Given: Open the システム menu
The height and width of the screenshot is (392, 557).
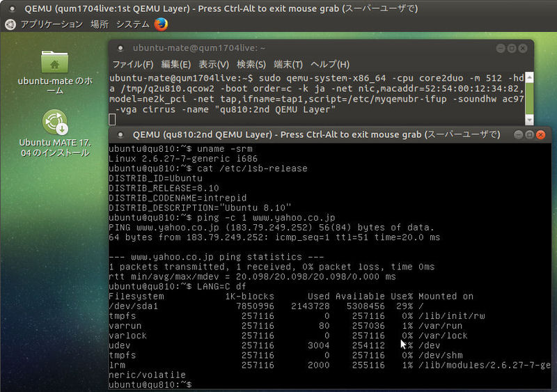Looking at the screenshot, I should [133, 24].
